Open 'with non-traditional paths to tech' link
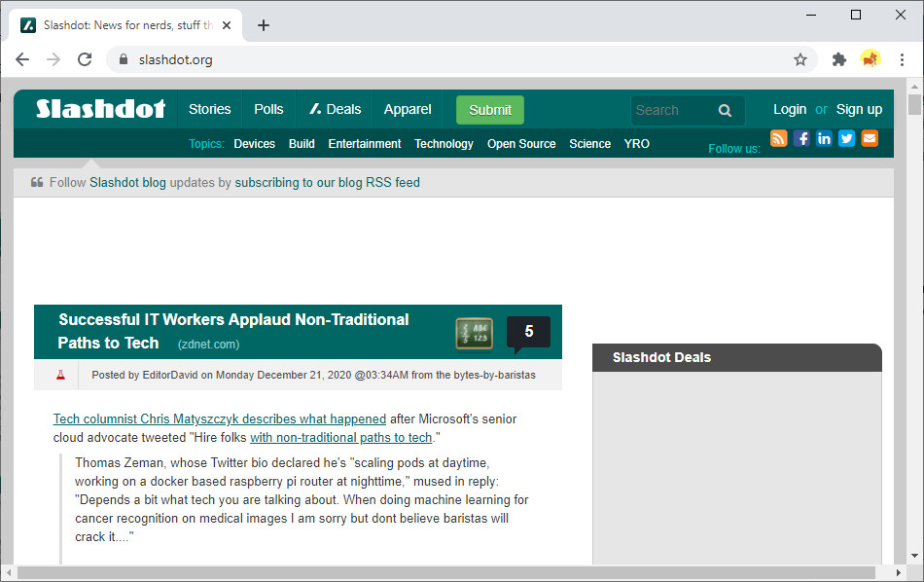The image size is (924, 582). [x=341, y=438]
